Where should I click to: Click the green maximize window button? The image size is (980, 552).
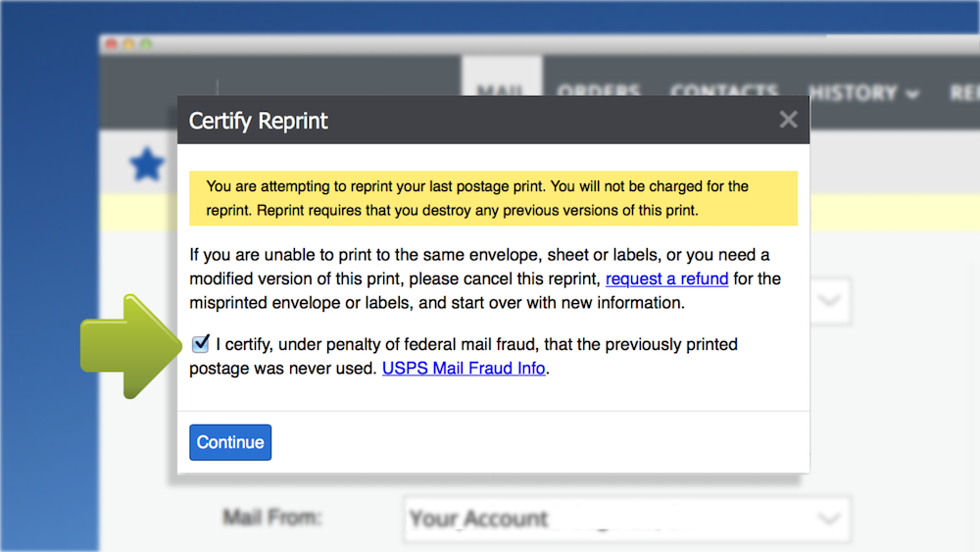[x=146, y=44]
